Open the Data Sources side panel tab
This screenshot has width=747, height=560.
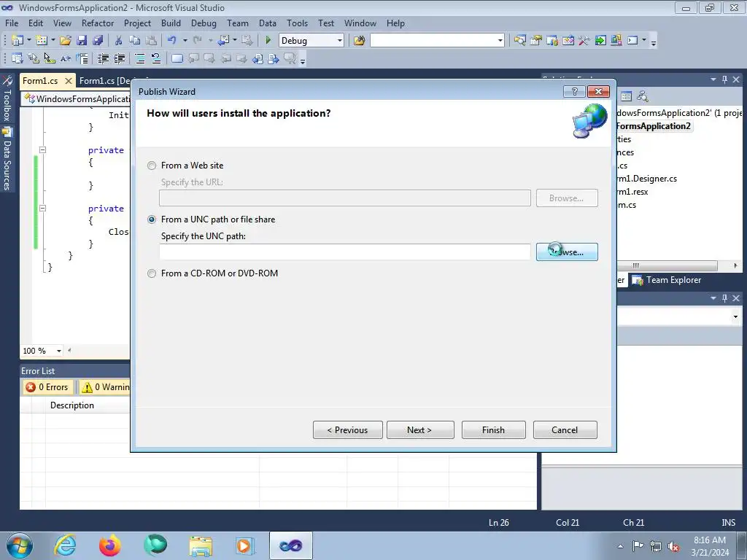click(x=7, y=159)
